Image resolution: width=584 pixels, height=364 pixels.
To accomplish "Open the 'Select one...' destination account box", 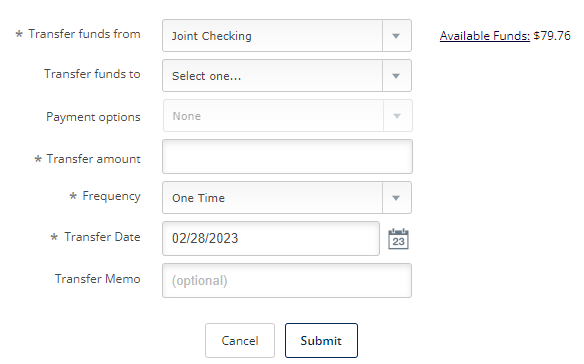I will coord(287,76).
